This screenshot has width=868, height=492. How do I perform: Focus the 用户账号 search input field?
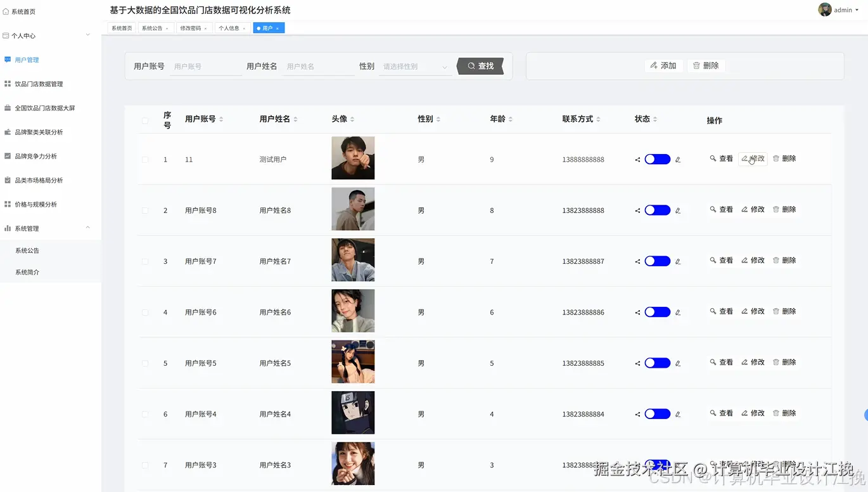[206, 67]
